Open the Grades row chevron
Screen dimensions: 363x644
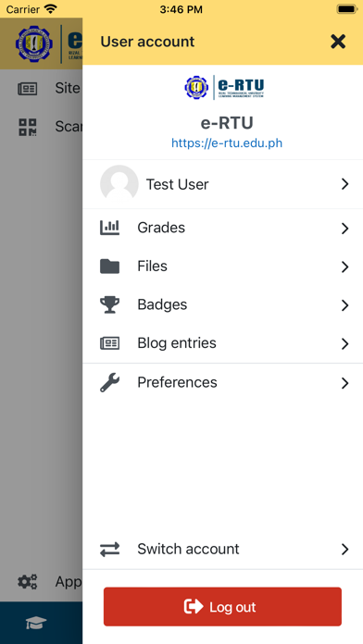point(344,229)
